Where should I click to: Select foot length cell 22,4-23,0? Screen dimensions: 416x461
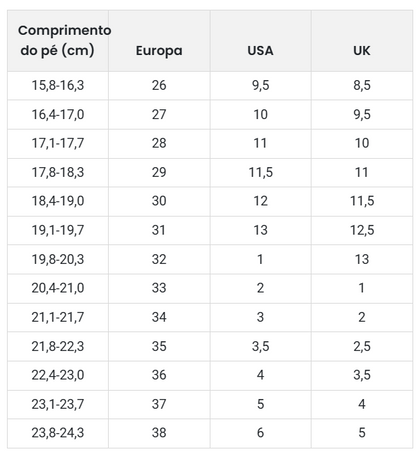pos(58,375)
